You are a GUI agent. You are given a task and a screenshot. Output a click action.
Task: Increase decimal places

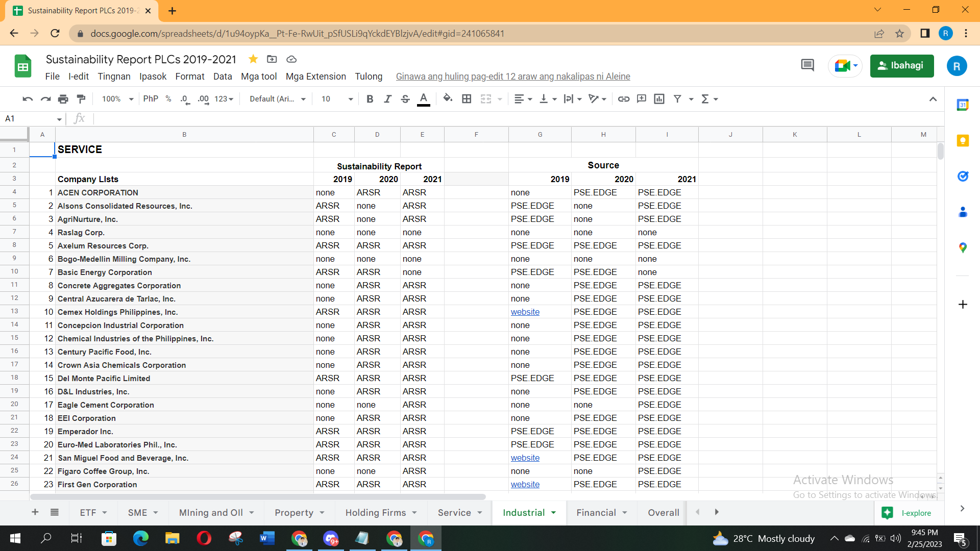coord(203,99)
